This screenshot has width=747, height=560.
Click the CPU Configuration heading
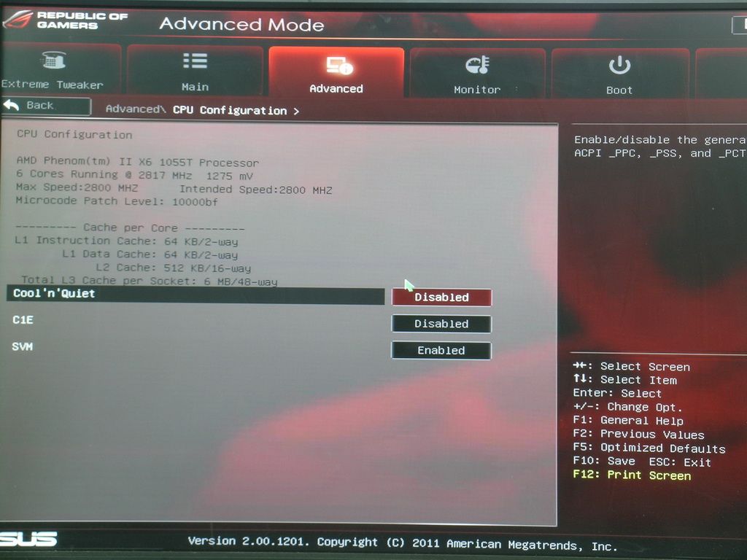coord(74,135)
